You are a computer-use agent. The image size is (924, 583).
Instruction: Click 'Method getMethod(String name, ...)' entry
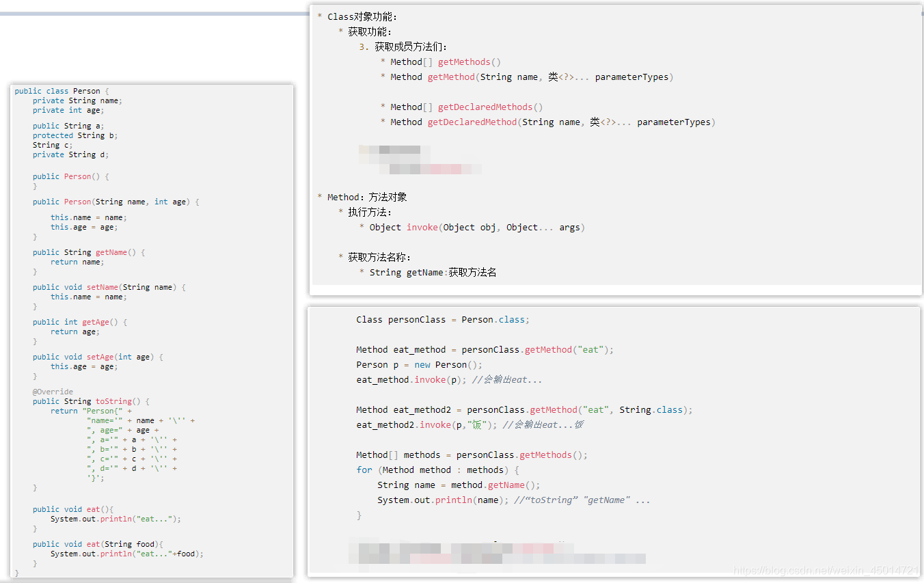click(x=527, y=77)
